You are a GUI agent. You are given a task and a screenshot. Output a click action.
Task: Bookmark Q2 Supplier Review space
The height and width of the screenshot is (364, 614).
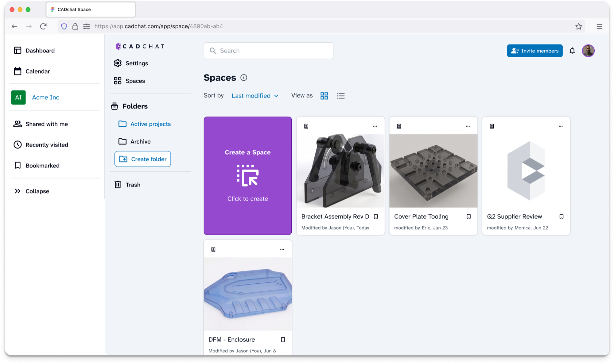pos(562,216)
